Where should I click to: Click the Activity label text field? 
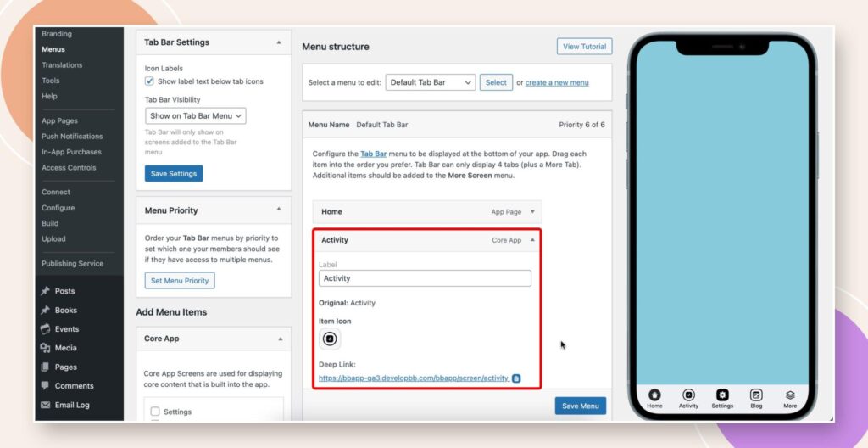click(425, 278)
